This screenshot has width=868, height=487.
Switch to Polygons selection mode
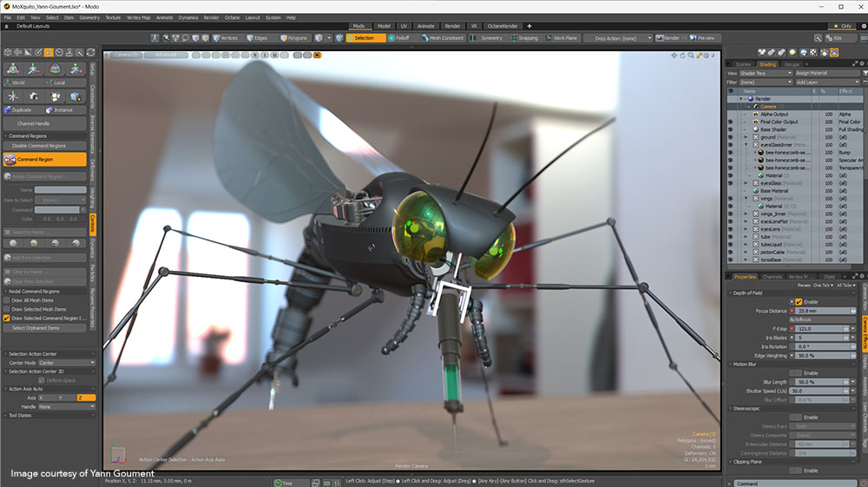[x=295, y=38]
